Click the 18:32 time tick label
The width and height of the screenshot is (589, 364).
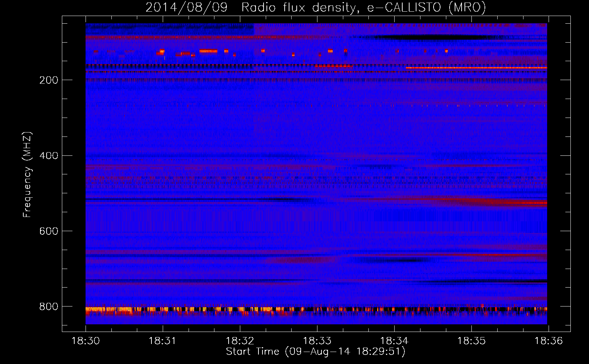240,341
